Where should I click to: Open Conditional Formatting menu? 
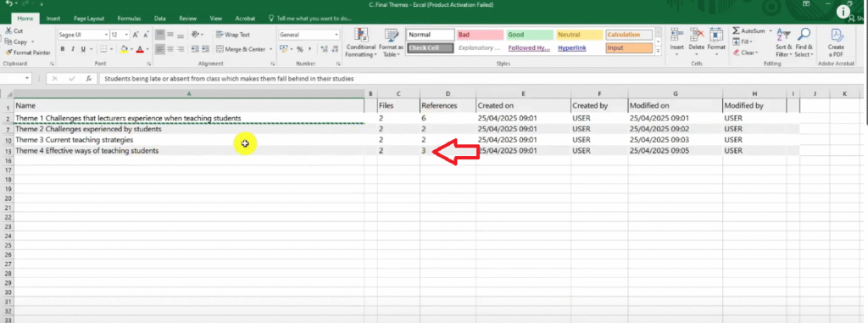click(x=360, y=42)
